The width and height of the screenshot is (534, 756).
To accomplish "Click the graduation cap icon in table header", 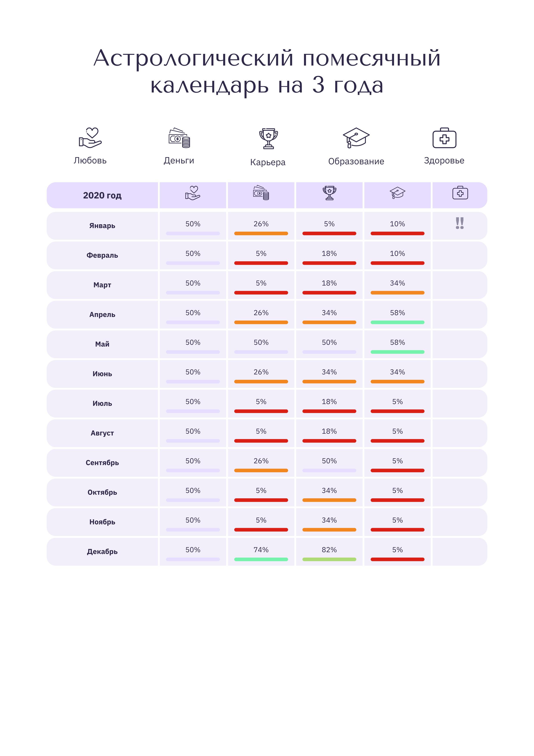I will click(x=397, y=193).
